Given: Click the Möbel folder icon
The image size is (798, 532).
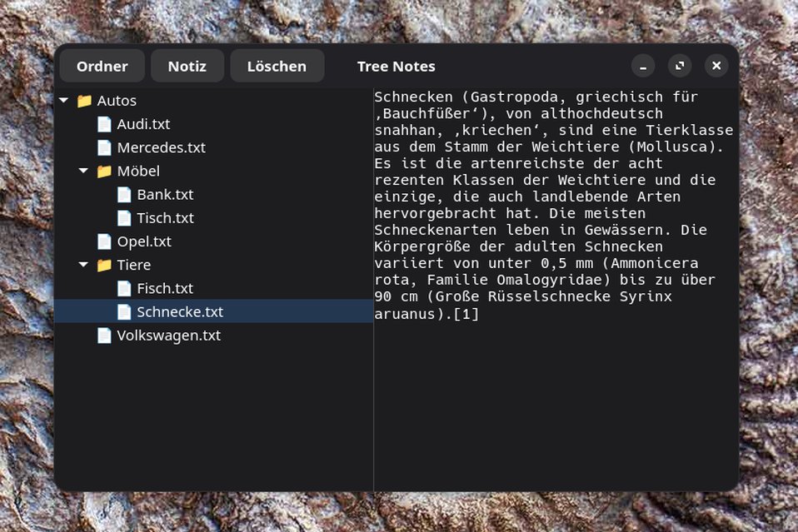Looking at the screenshot, I should 104,172.
